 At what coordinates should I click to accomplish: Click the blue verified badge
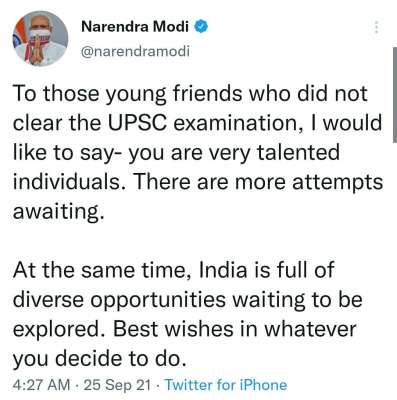tap(202, 26)
